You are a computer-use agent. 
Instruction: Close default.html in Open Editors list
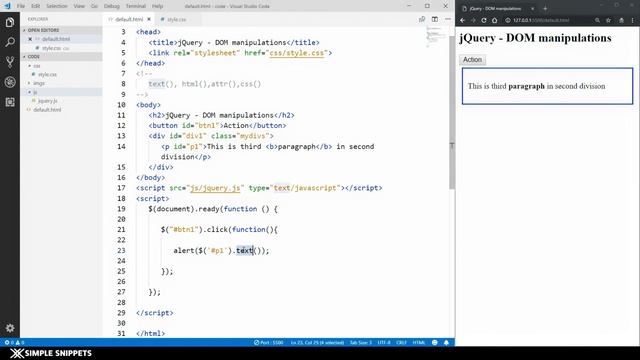click(x=30, y=39)
